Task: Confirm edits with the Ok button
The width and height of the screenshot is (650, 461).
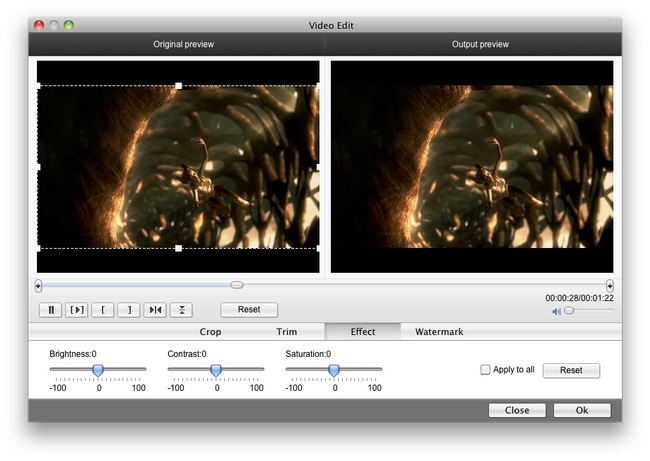Action: point(582,410)
